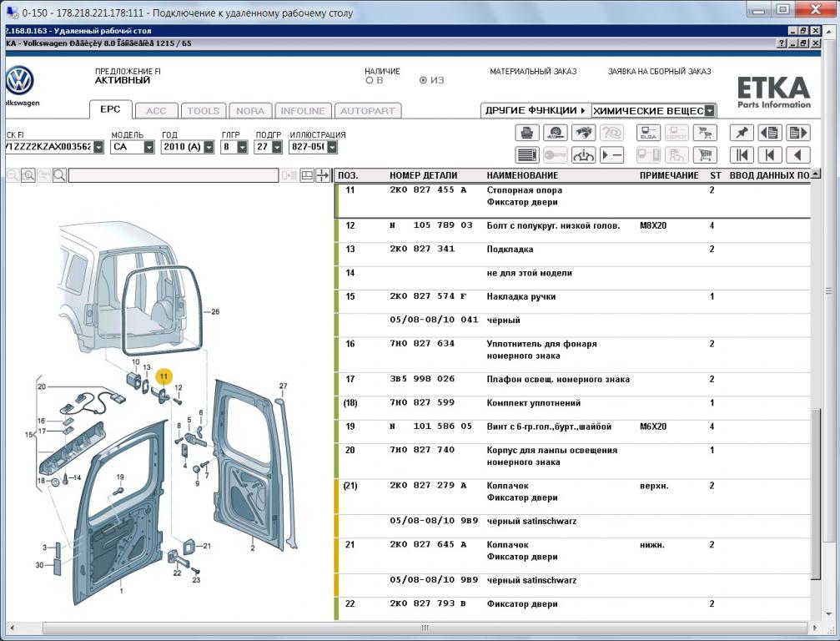Go to previous page with left-arrow document icon
This screenshot has height=641, width=840.
pos(770,133)
